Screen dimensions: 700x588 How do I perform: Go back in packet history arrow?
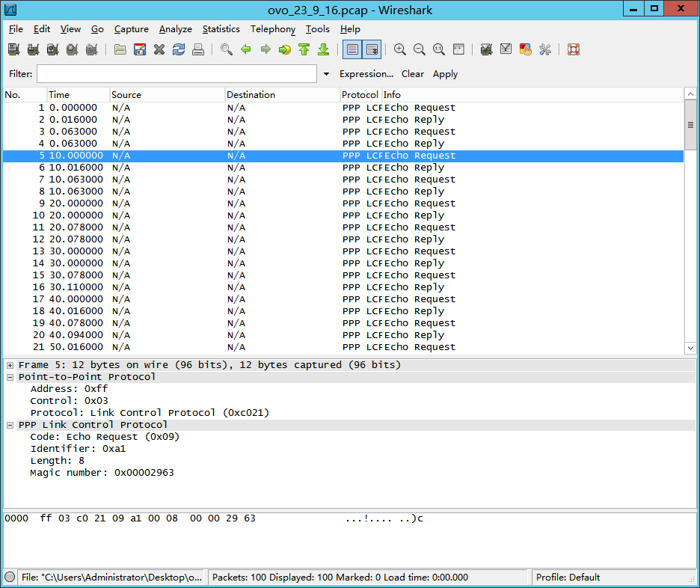click(245, 49)
